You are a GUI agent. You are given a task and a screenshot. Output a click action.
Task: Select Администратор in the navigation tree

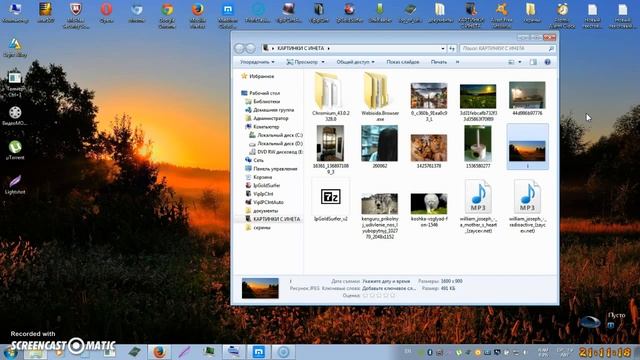(x=267, y=118)
